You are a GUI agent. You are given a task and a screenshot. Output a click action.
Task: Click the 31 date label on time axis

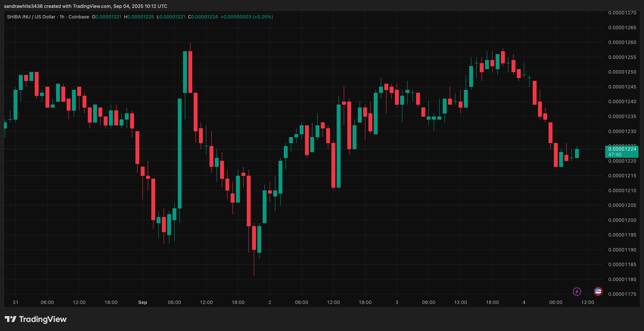pyautogui.click(x=15, y=302)
